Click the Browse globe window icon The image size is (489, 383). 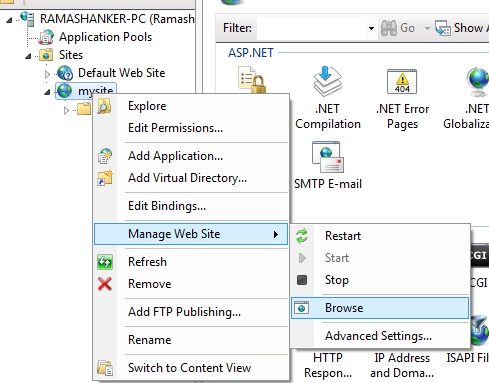[x=302, y=308]
